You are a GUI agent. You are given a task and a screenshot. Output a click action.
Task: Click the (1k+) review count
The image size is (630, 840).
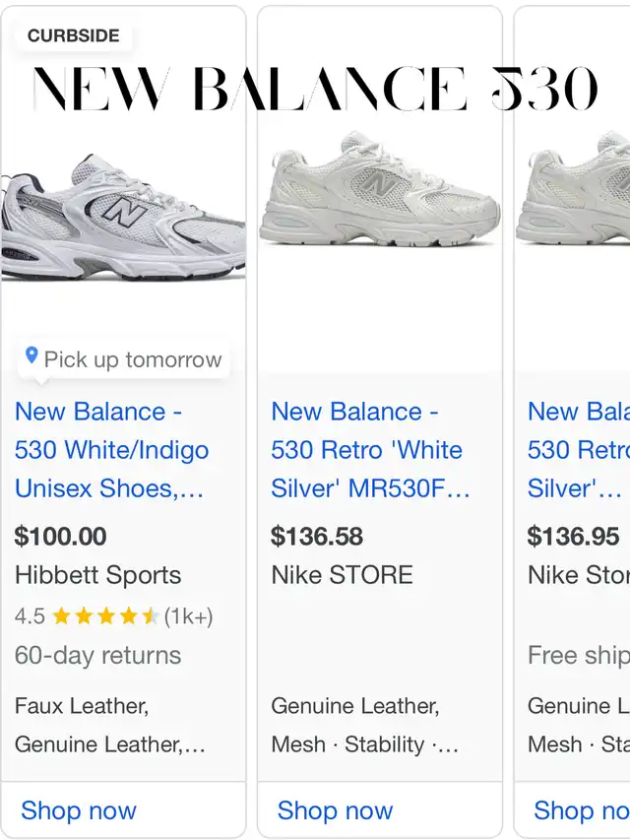point(188,617)
